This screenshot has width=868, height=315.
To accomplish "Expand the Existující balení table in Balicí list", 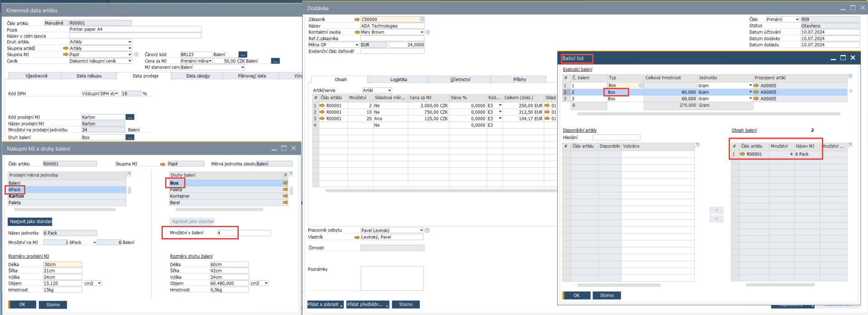I will click(x=849, y=76).
